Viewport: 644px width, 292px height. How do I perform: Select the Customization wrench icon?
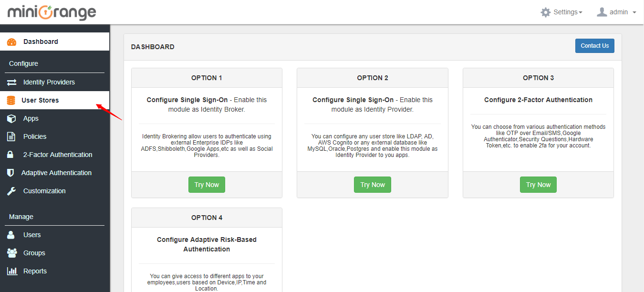click(x=10, y=190)
